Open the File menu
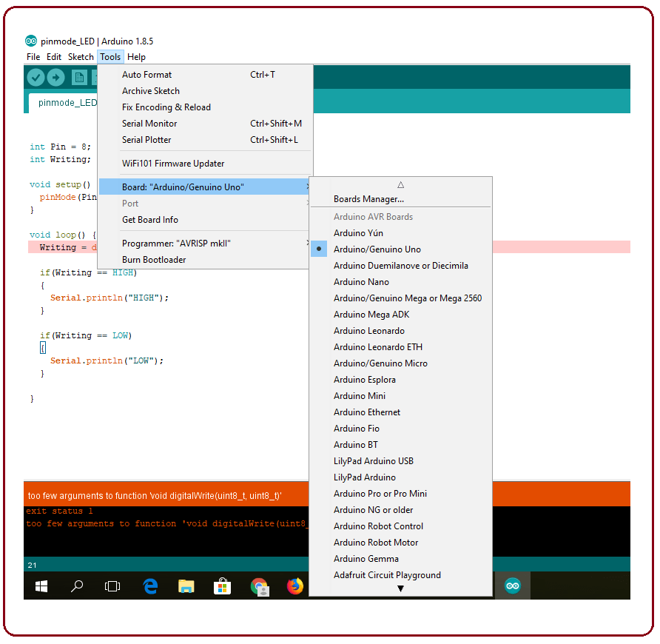This screenshot has width=660, height=644. pyautogui.click(x=33, y=57)
